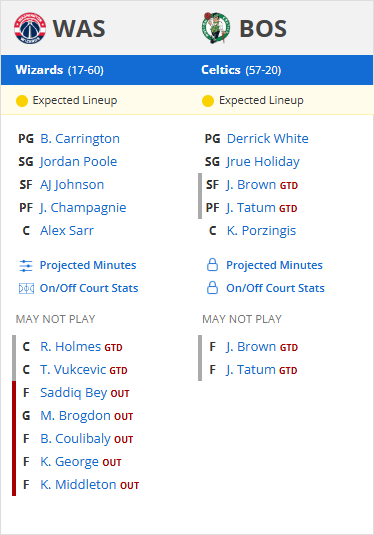Click the yellow Wizards Expected Lineup dot
The height and width of the screenshot is (535, 374).
22,101
